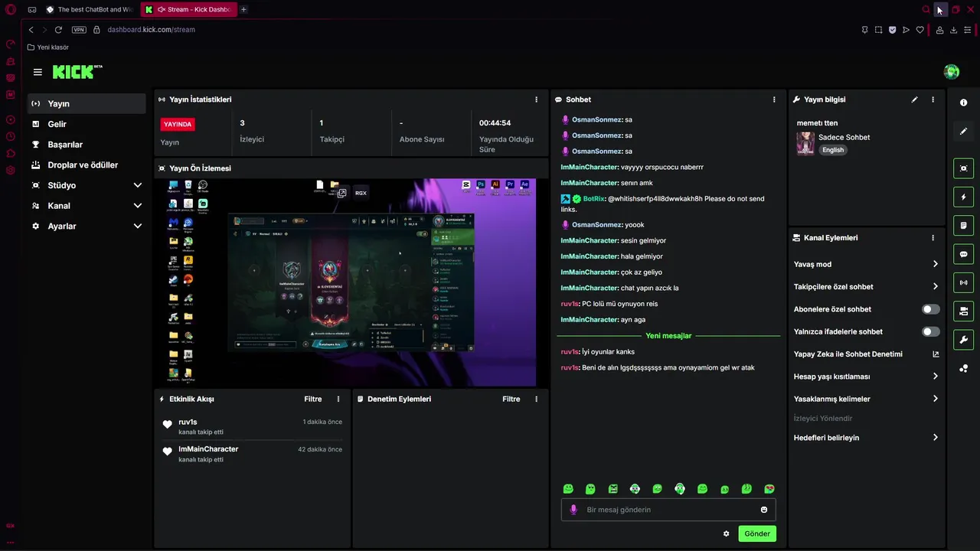Open Etkinlik Akışı panel options menu
Screen dimensions: 980x551
(338, 399)
